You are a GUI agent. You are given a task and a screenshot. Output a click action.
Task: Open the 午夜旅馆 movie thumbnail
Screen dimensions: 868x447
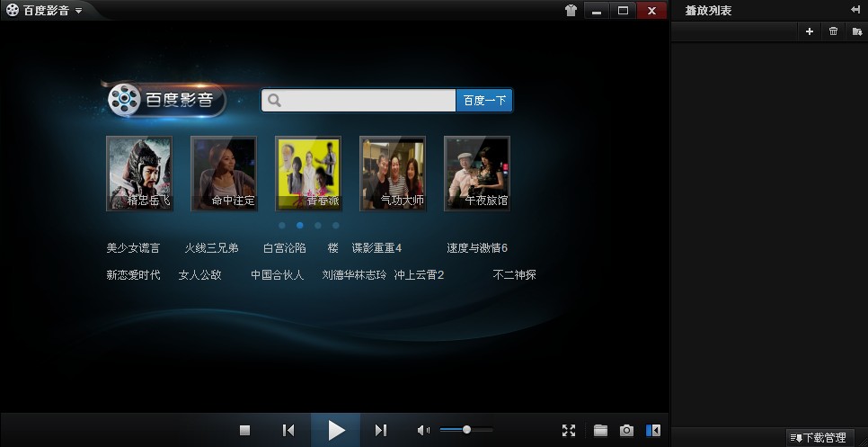477,174
